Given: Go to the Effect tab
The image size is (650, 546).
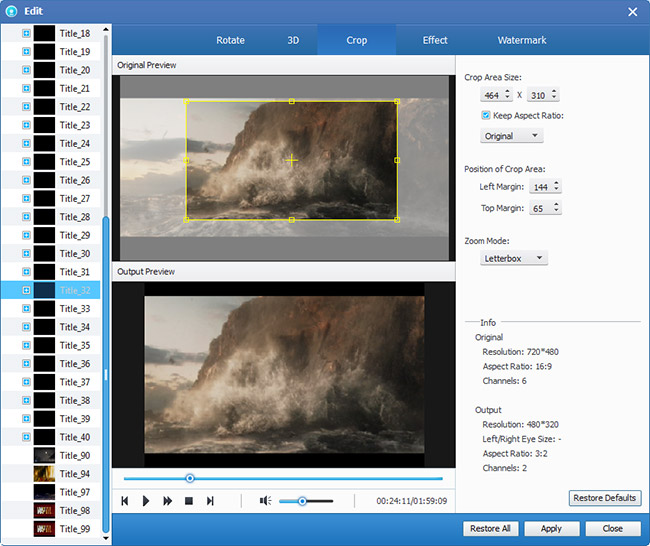Looking at the screenshot, I should pos(435,40).
